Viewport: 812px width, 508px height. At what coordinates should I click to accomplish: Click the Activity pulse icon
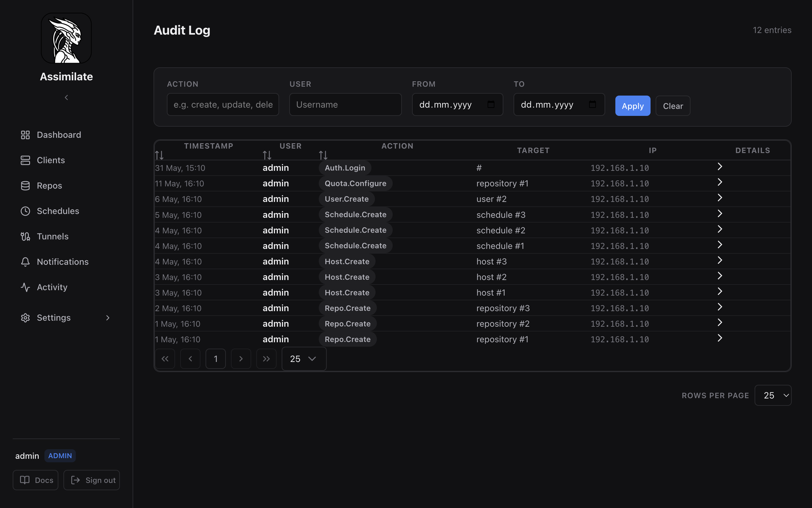click(x=25, y=287)
